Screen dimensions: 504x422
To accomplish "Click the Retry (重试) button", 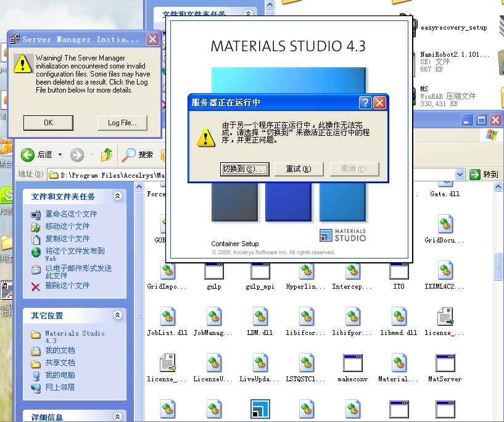I will coord(299,169).
